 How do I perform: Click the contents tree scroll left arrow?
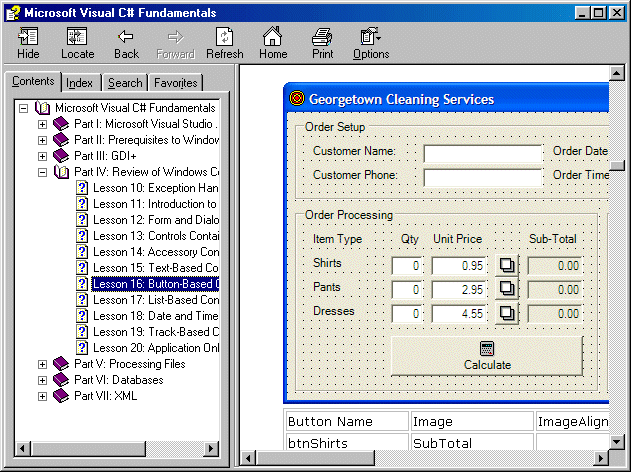(x=23, y=448)
